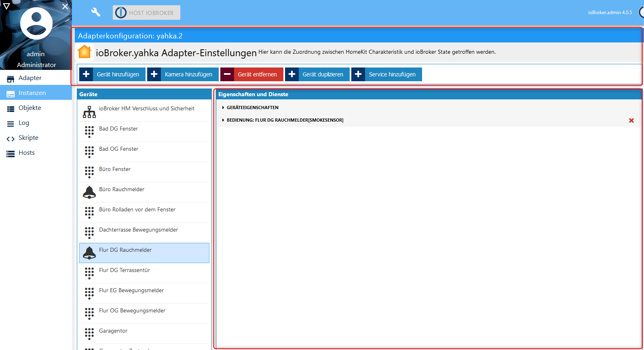Go to Instanzen in the sidebar
Viewport: 644px width, 350px height.
point(36,93)
